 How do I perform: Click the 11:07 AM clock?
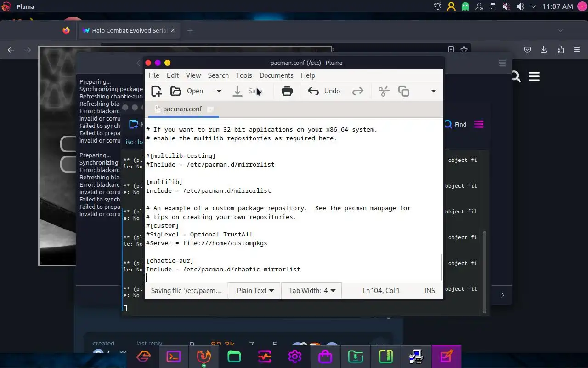tap(558, 6)
